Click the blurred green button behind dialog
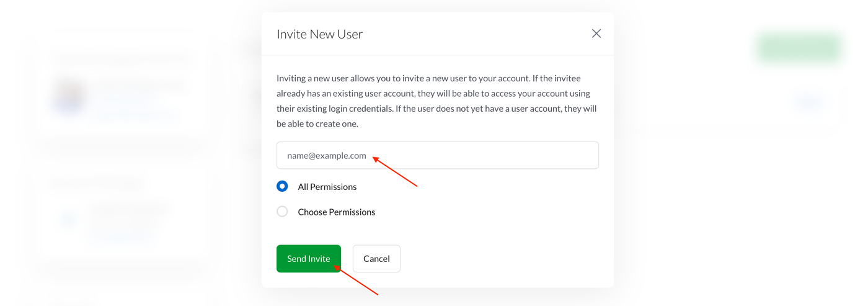868x306 pixels. click(799, 48)
